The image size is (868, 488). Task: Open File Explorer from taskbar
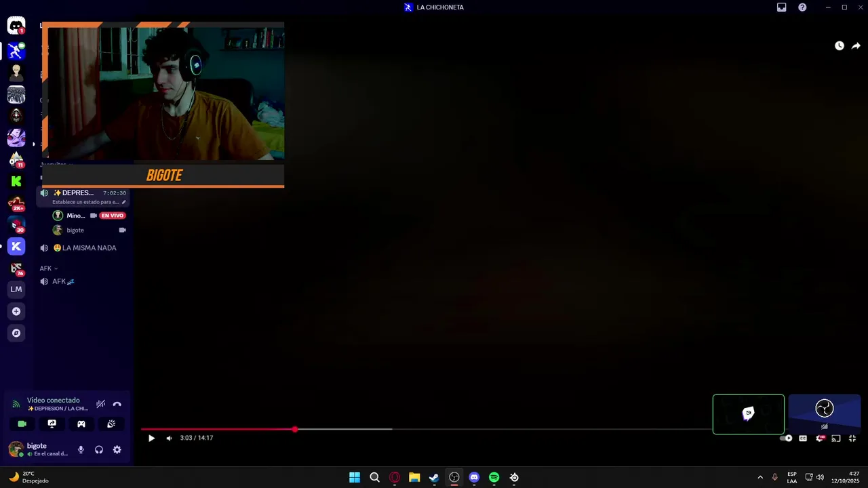tap(414, 477)
